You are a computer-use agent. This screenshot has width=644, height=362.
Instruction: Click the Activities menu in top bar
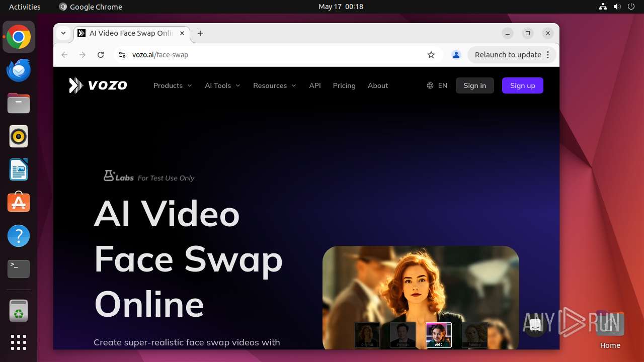(25, 7)
